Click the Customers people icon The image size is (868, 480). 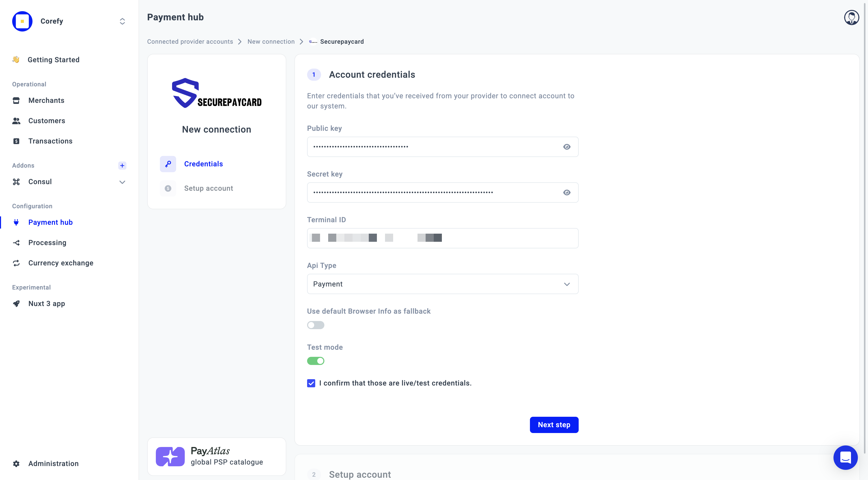pos(16,121)
